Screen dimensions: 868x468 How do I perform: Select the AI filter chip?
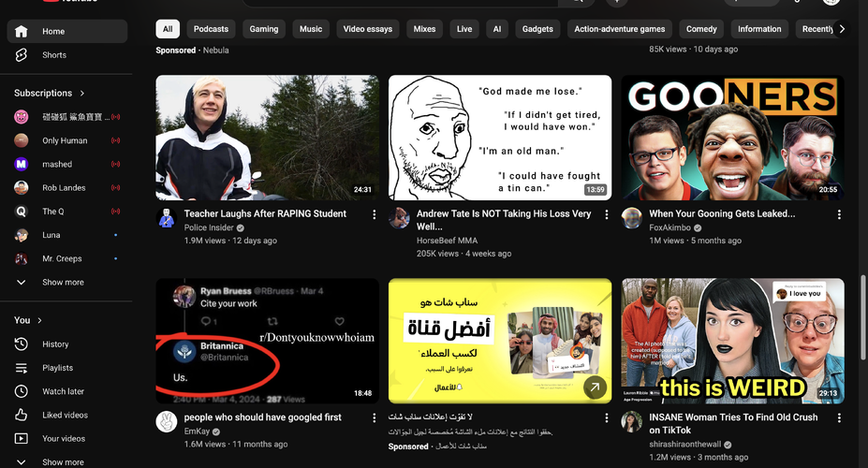point(497,29)
